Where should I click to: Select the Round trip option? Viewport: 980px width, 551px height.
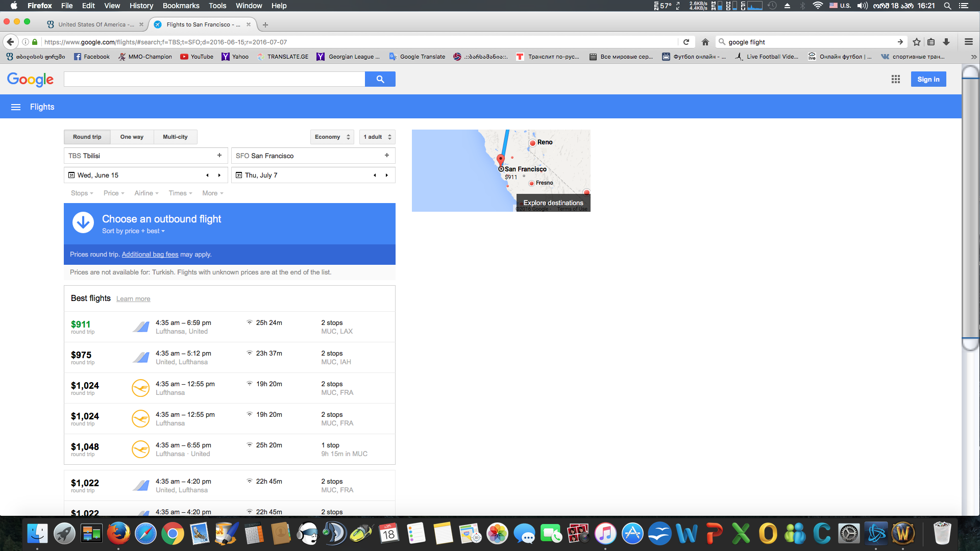click(87, 137)
